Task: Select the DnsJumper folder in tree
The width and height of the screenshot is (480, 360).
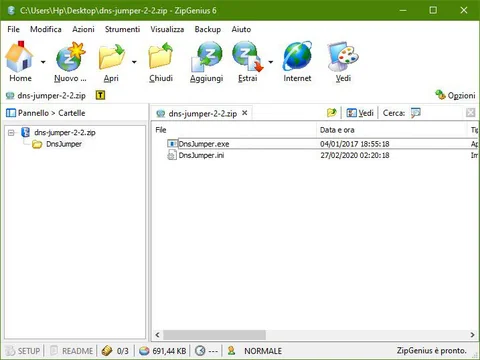Action: 64,144
